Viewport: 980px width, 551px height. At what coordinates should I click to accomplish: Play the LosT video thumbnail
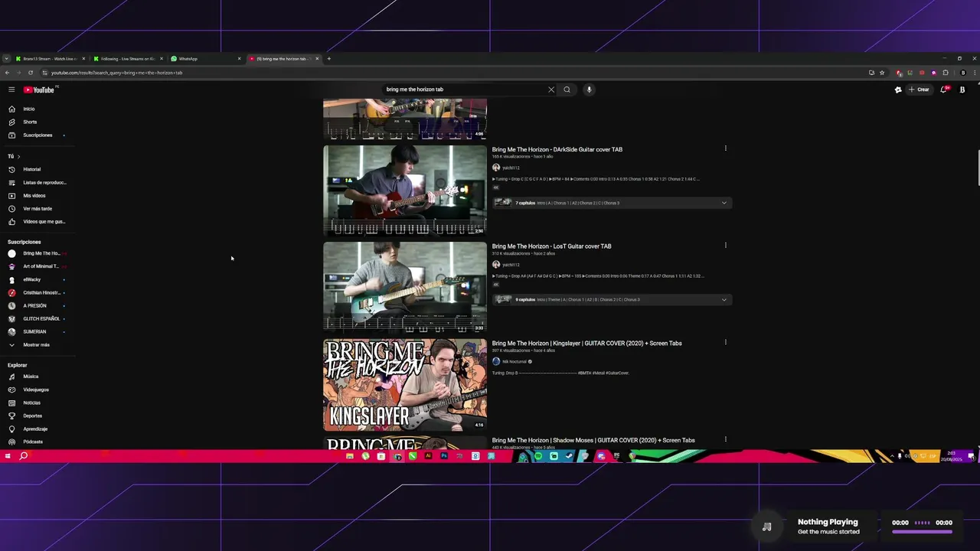[x=405, y=287]
